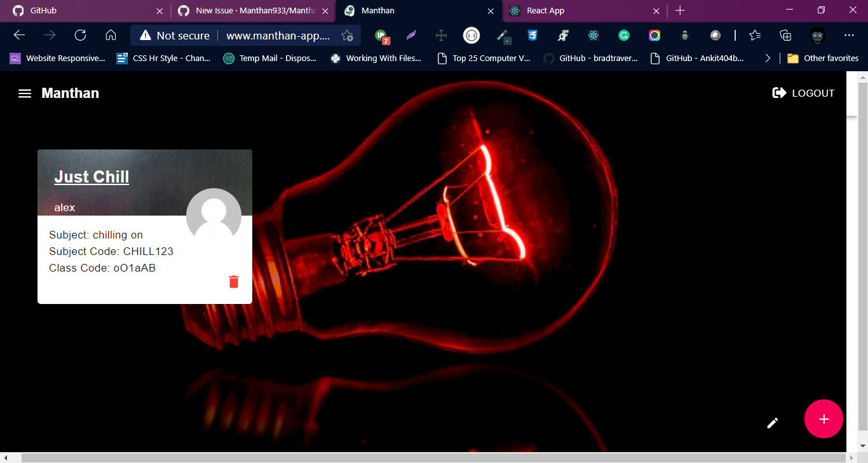Add a new class with plus button

[x=824, y=419]
